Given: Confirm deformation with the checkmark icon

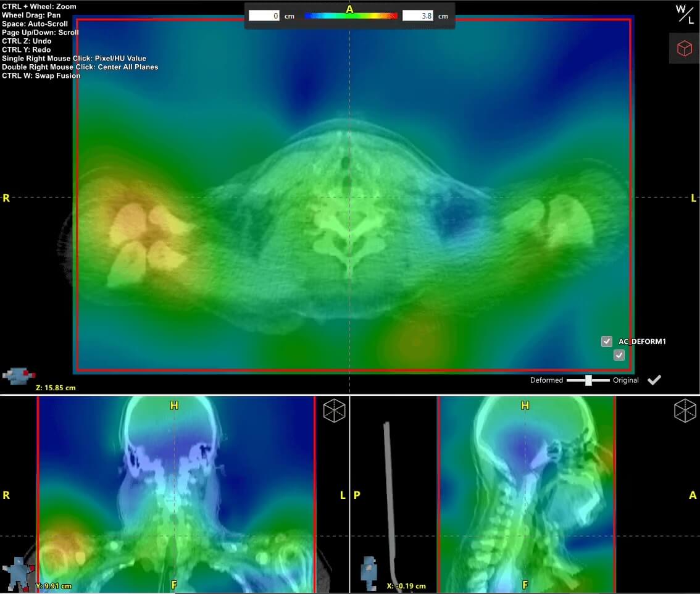Looking at the screenshot, I should point(654,380).
